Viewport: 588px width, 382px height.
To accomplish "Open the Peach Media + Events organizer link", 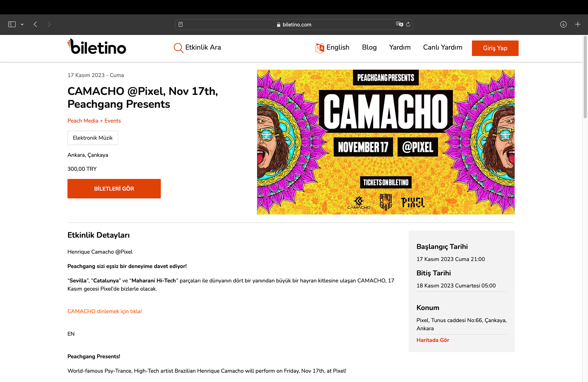I will click(x=94, y=121).
